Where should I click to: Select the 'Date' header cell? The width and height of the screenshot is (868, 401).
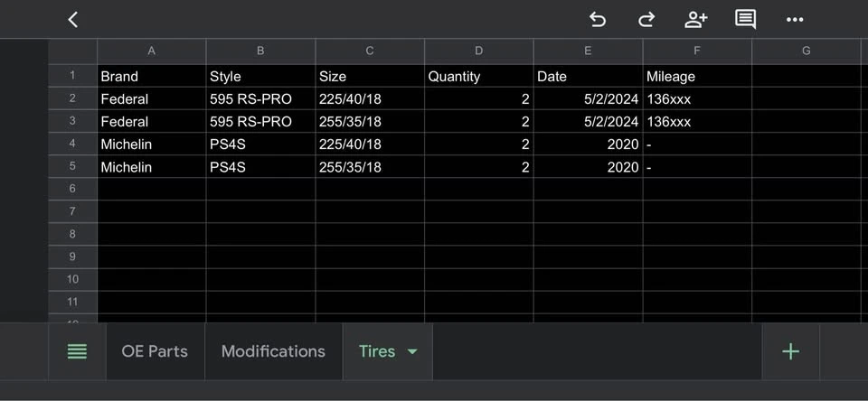point(588,77)
